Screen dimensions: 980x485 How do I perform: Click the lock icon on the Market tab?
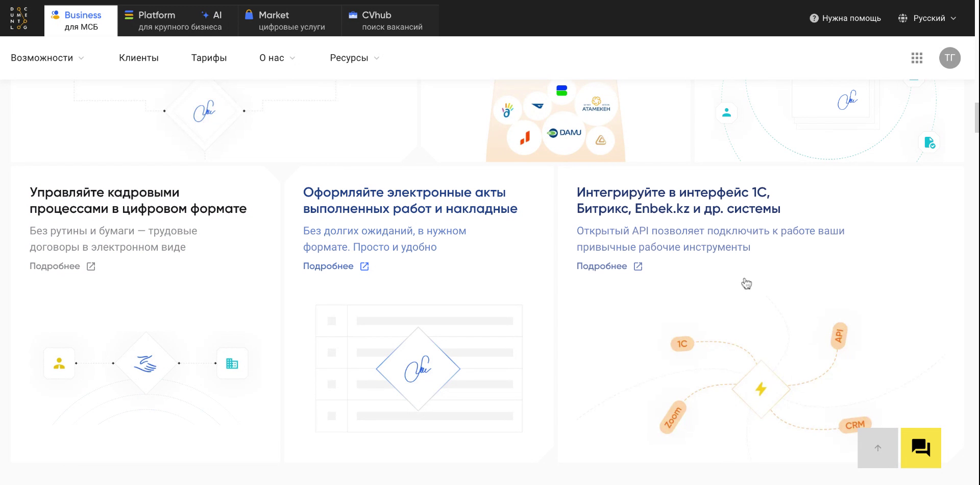(x=249, y=14)
